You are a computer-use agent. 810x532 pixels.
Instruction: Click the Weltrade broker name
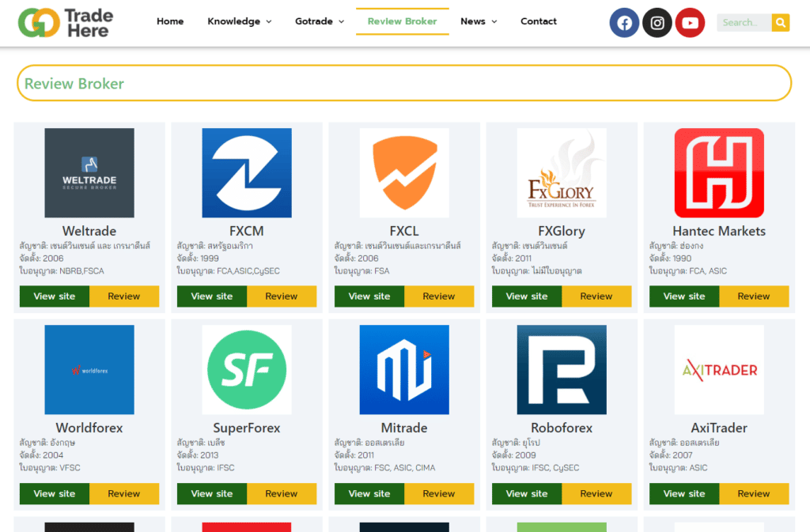89,231
